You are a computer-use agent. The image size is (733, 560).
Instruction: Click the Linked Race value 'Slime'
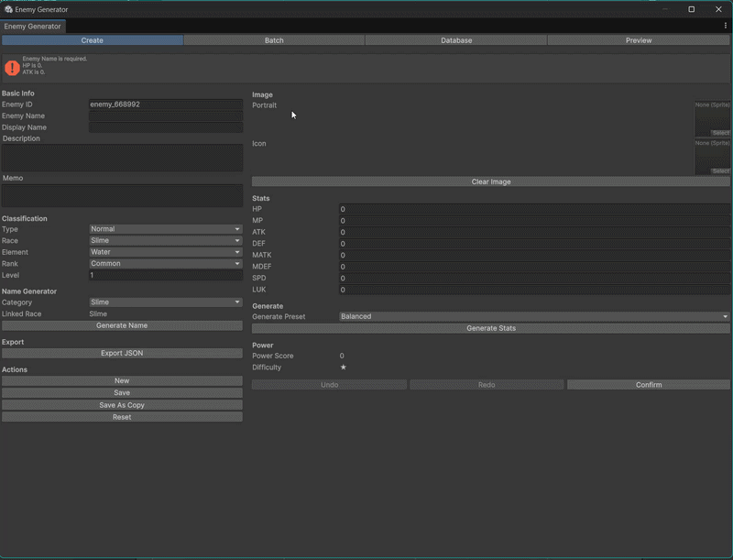(x=98, y=313)
